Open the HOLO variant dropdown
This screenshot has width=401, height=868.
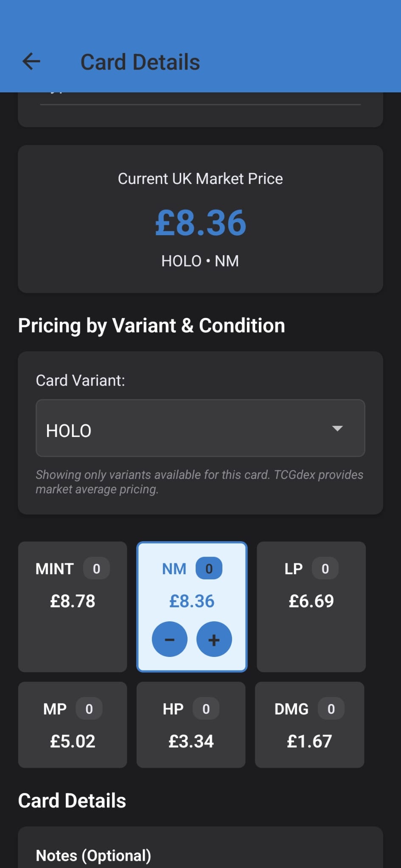(200, 429)
